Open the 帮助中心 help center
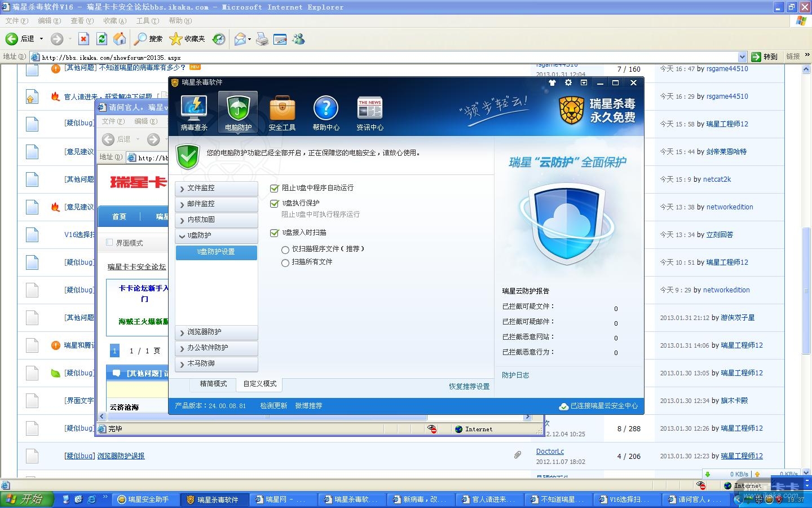 326,112
